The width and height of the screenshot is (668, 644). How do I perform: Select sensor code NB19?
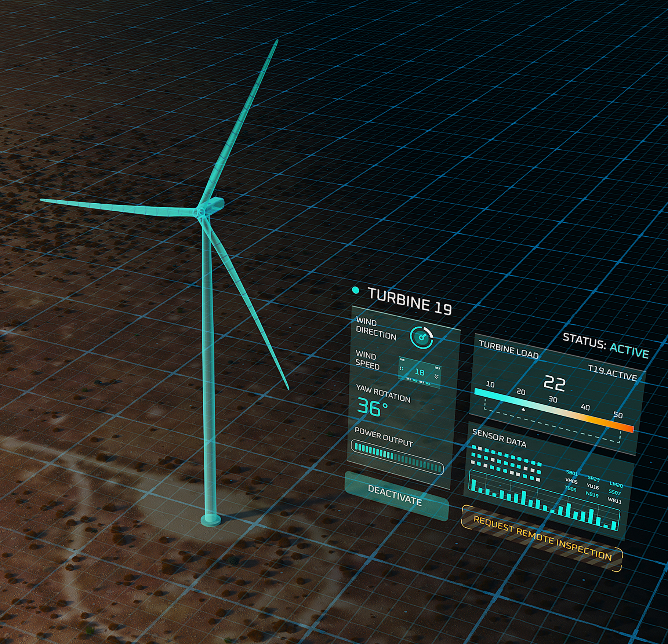click(592, 494)
